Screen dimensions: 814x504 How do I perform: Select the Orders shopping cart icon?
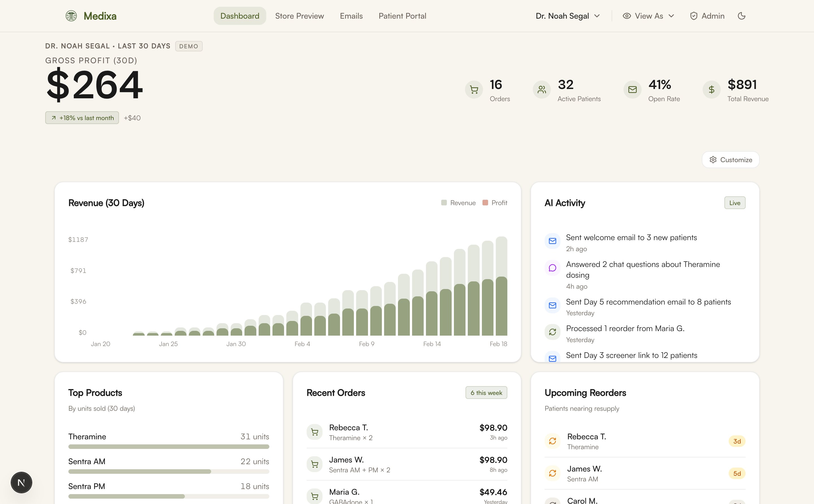(474, 90)
